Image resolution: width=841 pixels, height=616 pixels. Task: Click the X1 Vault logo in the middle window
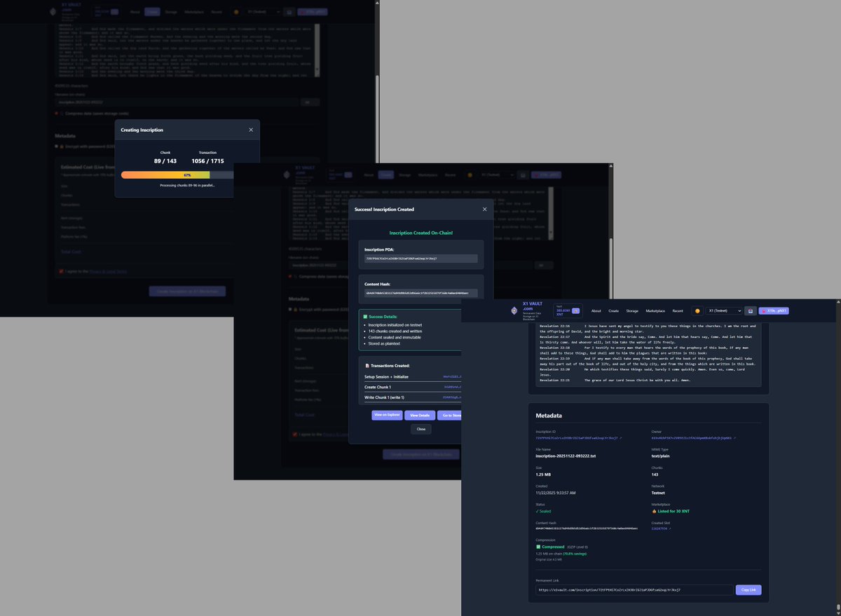click(x=287, y=174)
